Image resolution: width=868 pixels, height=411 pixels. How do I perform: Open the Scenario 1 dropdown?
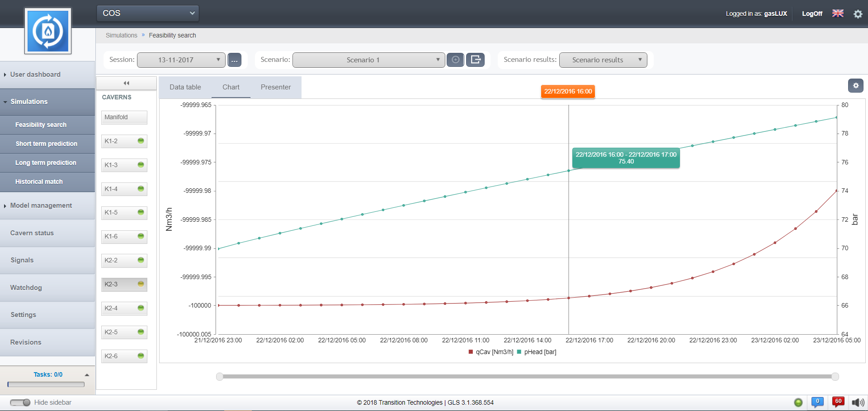coord(368,60)
